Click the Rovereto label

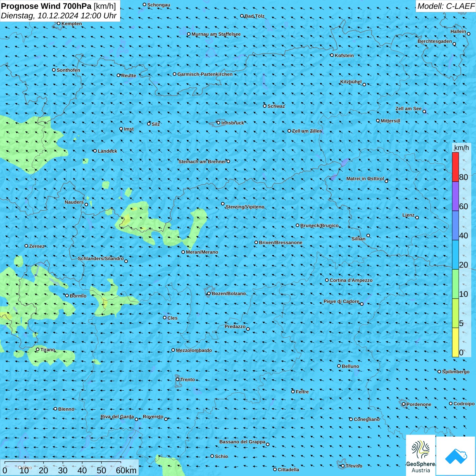[x=153, y=417]
